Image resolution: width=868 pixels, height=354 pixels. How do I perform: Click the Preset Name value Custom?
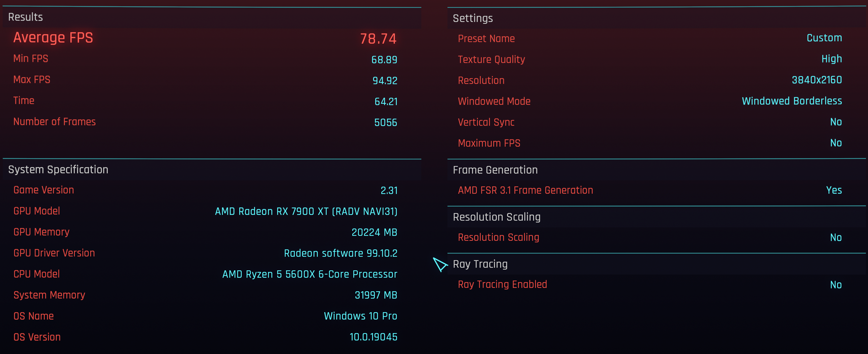point(824,38)
